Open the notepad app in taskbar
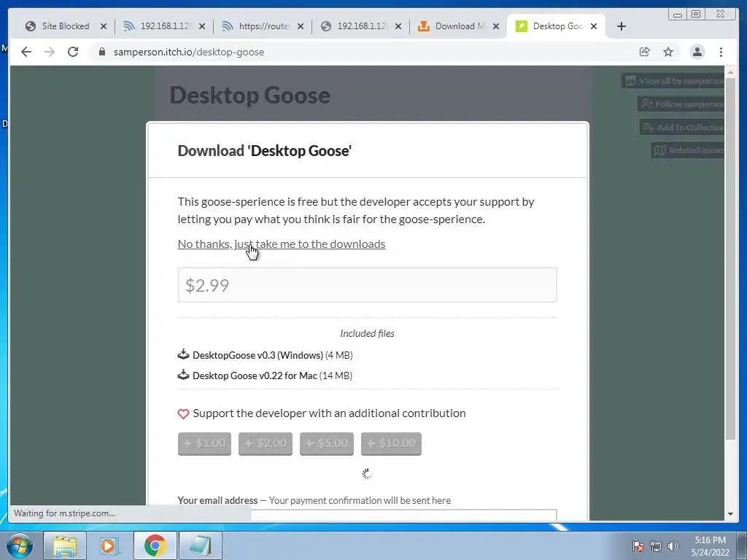 (x=200, y=545)
